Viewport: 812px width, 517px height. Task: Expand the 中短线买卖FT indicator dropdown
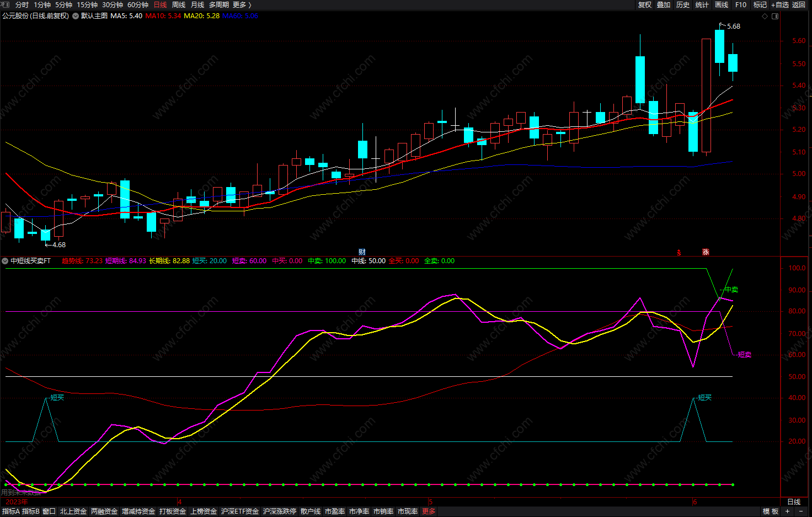coord(5,261)
